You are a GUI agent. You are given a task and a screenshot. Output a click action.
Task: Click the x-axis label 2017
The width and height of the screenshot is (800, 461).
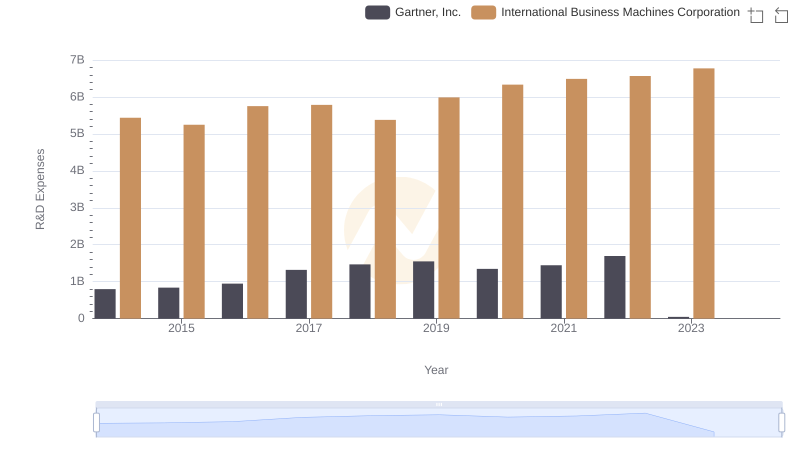point(309,328)
